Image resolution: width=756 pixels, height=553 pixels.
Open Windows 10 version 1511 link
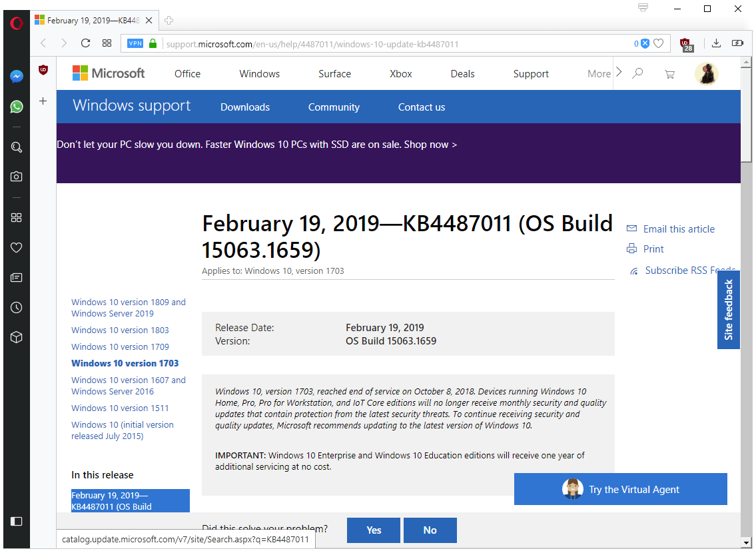(x=120, y=408)
